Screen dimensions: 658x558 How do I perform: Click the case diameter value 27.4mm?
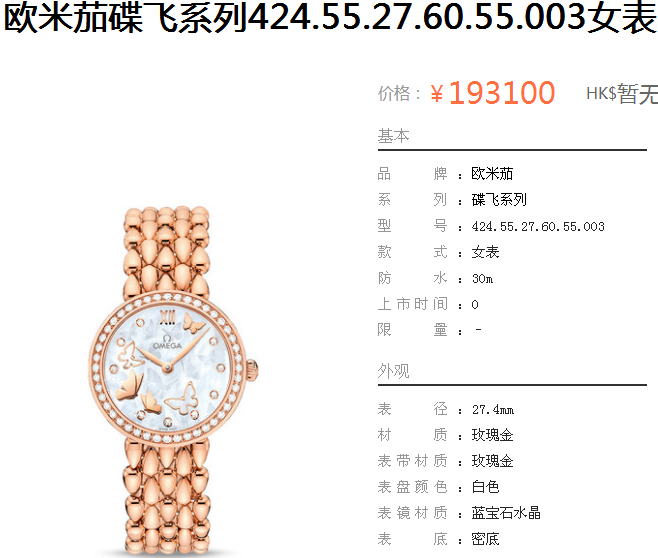click(x=493, y=409)
